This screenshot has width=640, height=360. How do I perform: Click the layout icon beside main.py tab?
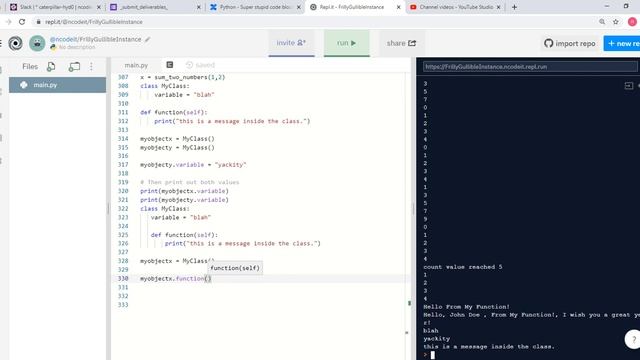(x=170, y=64)
